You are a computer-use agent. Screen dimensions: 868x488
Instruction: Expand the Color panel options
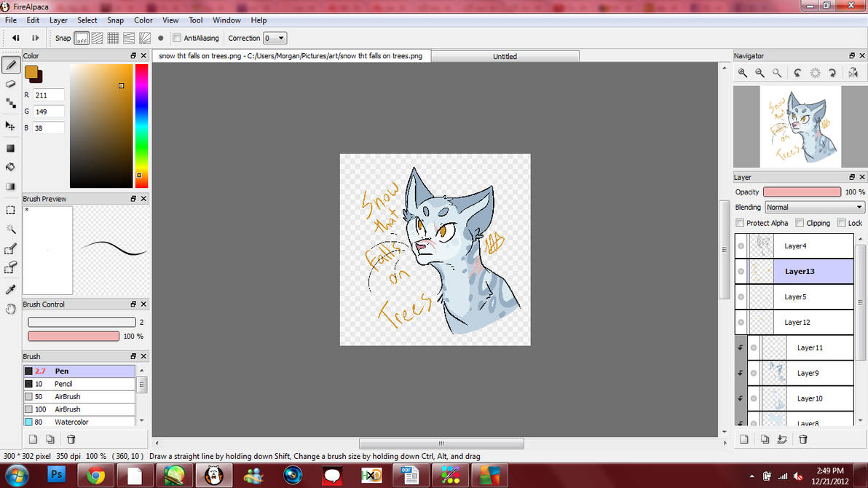pyautogui.click(x=133, y=55)
